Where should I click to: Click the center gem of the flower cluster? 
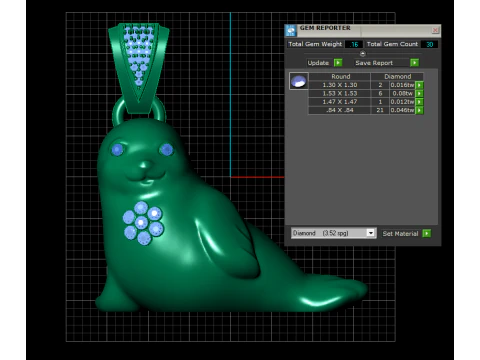[x=141, y=222]
